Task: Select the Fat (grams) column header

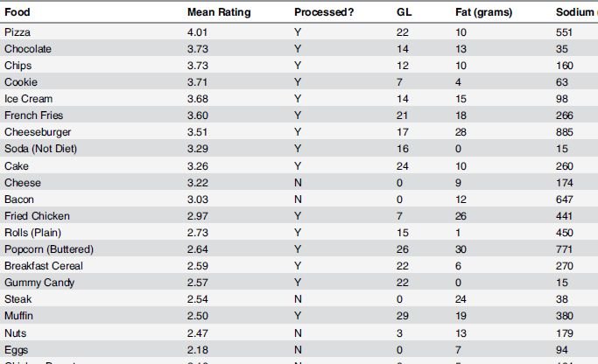Action: coord(483,12)
